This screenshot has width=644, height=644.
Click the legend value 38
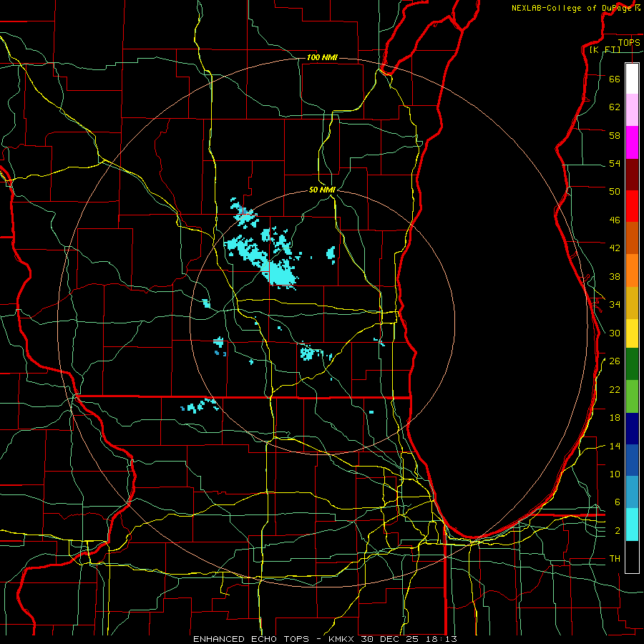(615, 276)
